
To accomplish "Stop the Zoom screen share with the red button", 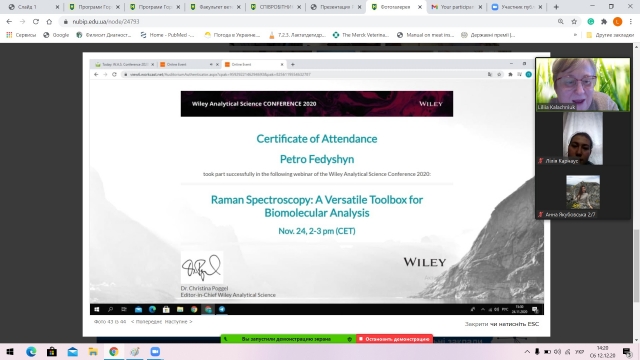I will point(395,339).
